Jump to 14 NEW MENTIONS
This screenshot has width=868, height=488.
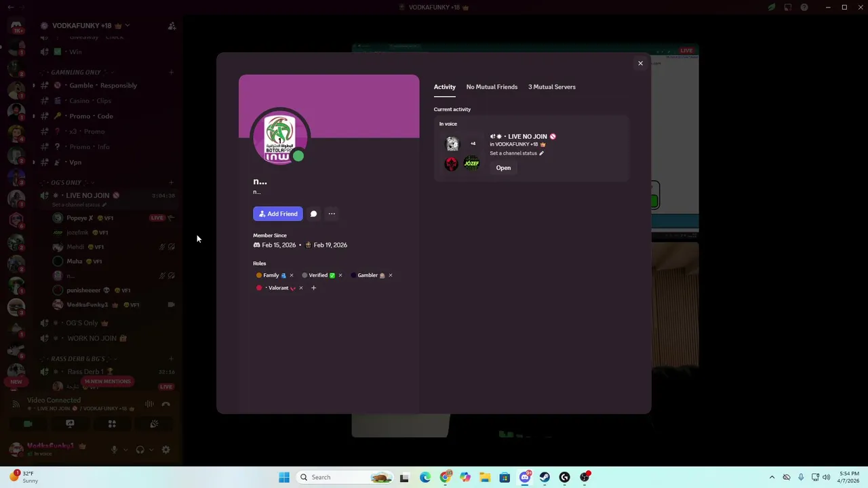(107, 382)
